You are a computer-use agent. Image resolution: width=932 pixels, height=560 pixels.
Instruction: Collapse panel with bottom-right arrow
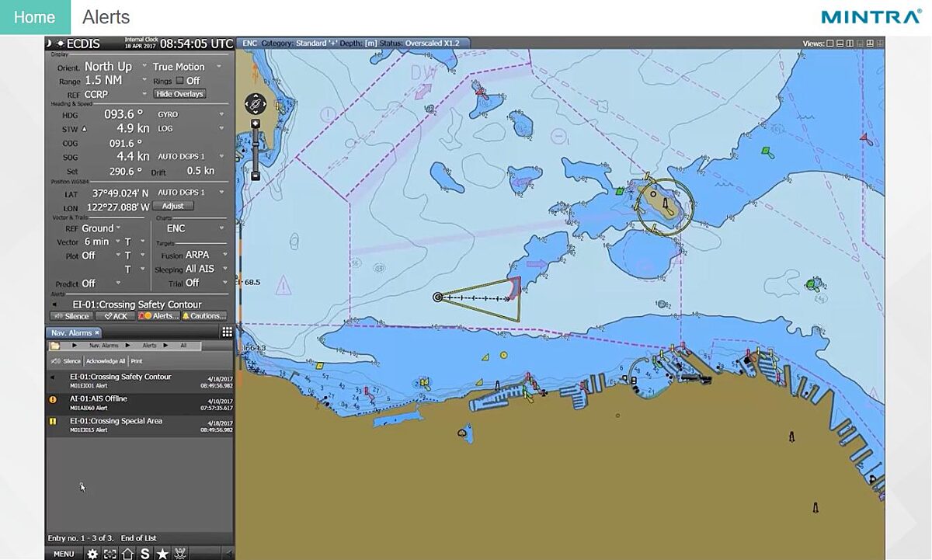[x=228, y=554]
